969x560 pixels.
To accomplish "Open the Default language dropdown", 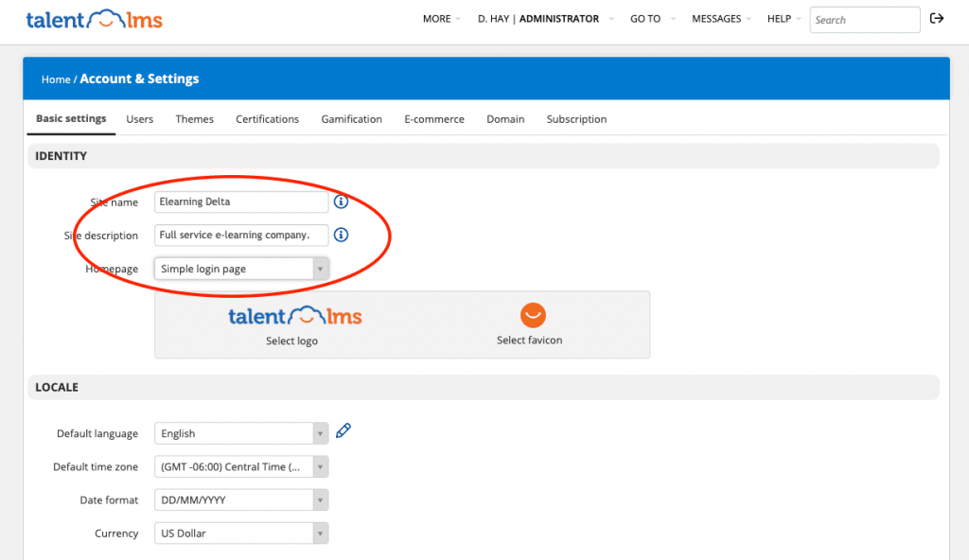I will [x=319, y=432].
